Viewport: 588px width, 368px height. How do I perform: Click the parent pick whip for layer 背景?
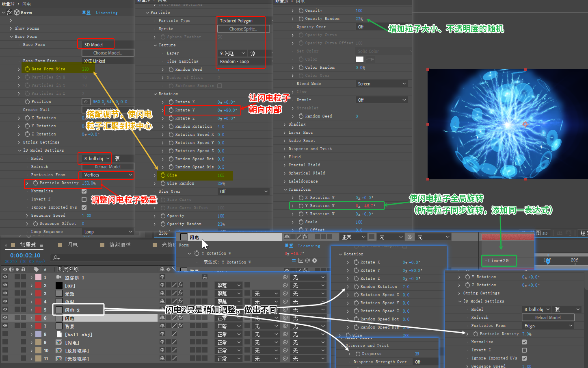(285, 326)
